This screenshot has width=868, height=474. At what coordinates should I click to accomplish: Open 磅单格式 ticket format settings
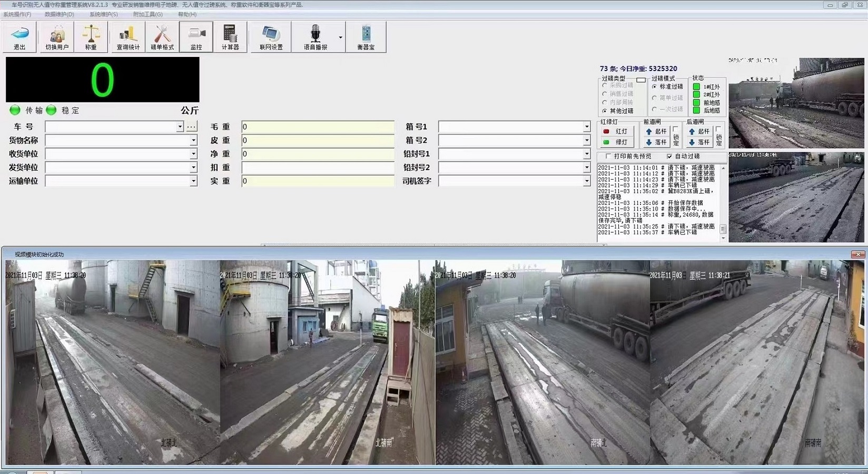[x=161, y=36]
